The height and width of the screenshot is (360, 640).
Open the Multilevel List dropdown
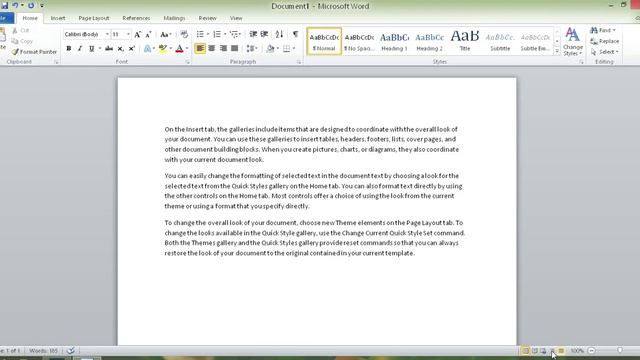click(x=235, y=34)
